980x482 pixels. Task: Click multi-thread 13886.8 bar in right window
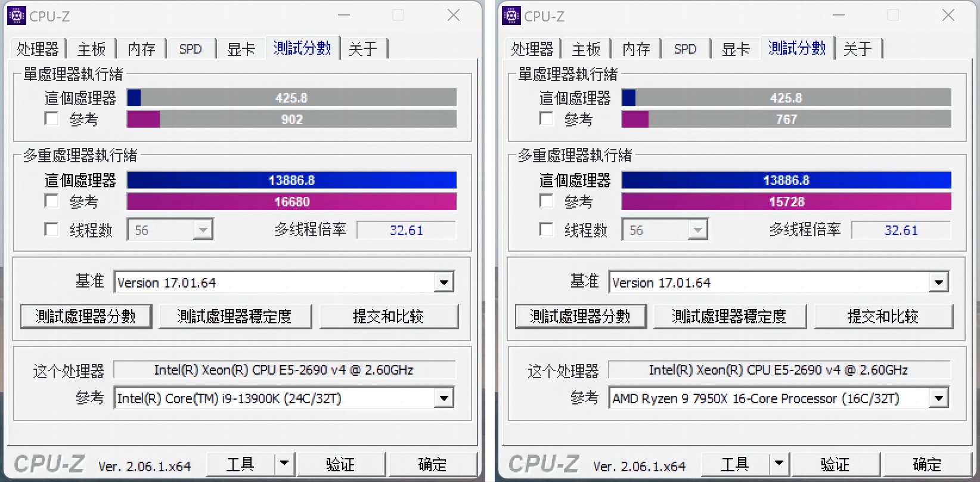coord(786,180)
